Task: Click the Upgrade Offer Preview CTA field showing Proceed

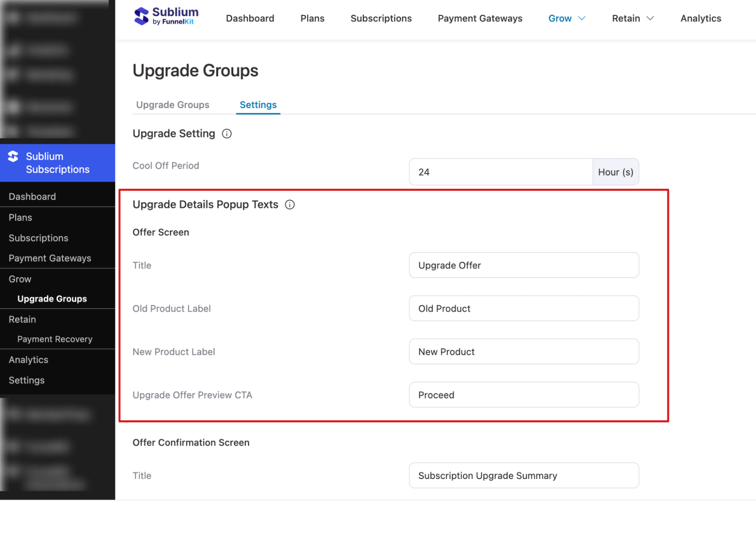Action: (523, 395)
